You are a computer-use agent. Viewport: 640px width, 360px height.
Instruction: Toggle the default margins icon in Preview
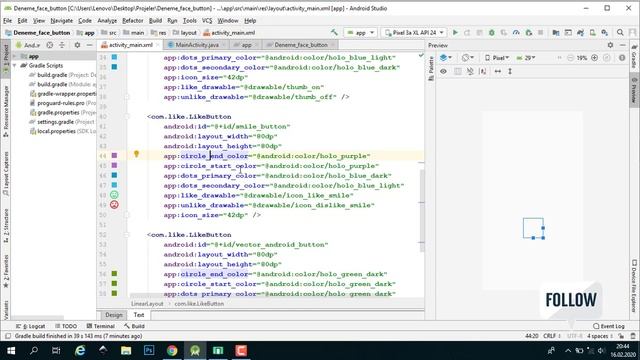tap(482, 71)
